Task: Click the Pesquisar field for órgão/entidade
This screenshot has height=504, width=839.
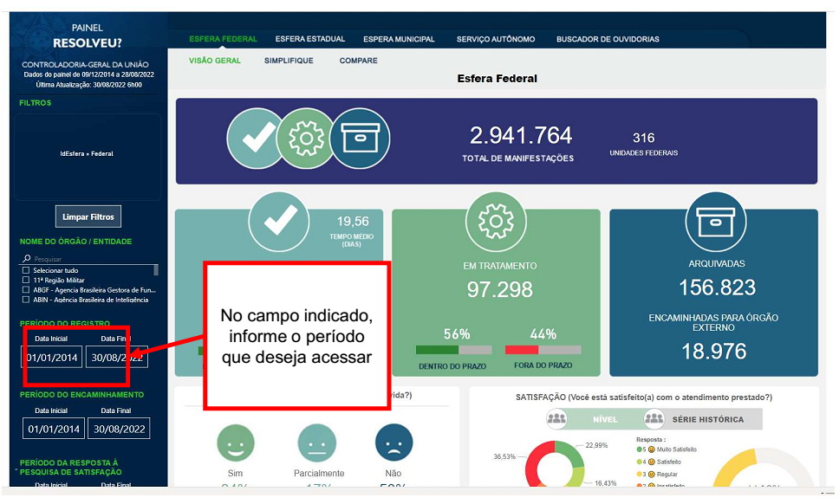Action: click(x=88, y=259)
